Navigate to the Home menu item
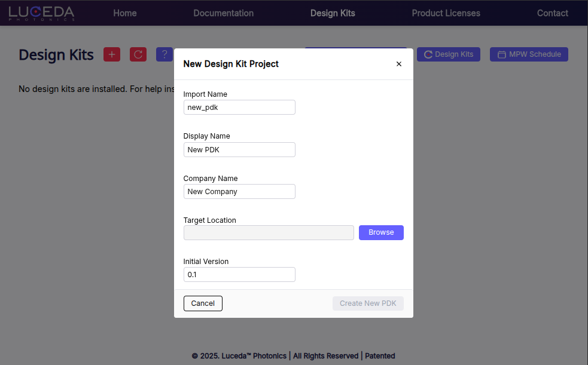The image size is (588, 365). [124, 12]
